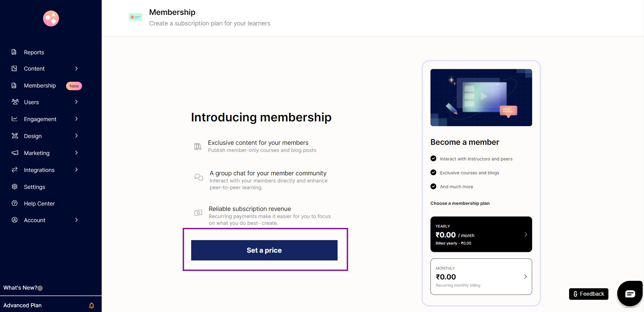Select the Monthly membership plan card
This screenshot has height=312, width=644.
pos(481,277)
